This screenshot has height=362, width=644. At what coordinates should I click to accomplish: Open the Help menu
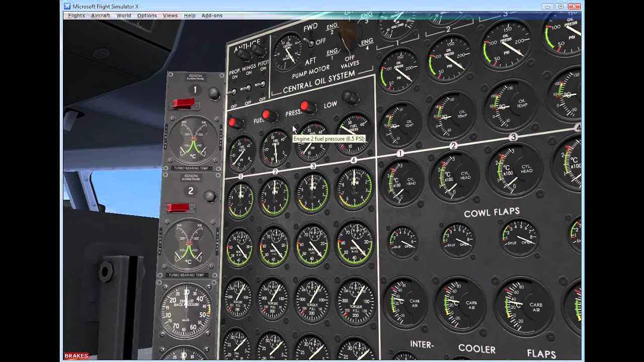click(190, 16)
